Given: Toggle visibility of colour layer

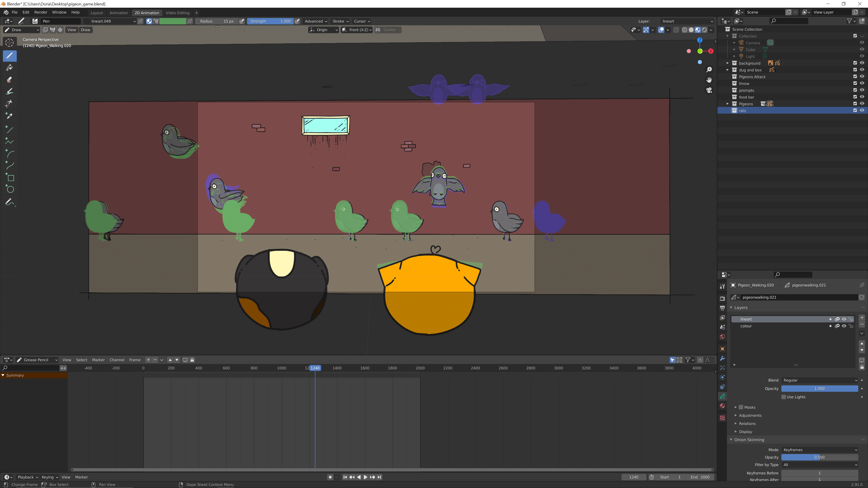Looking at the screenshot, I should click(844, 326).
